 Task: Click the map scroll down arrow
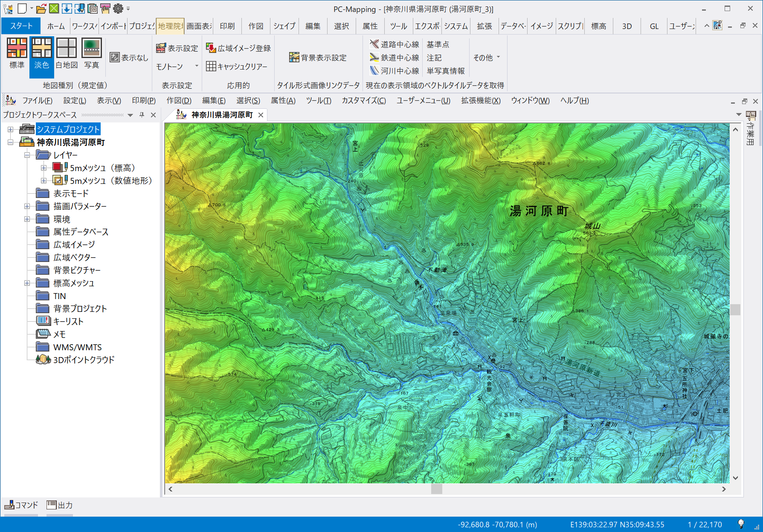[735, 478]
